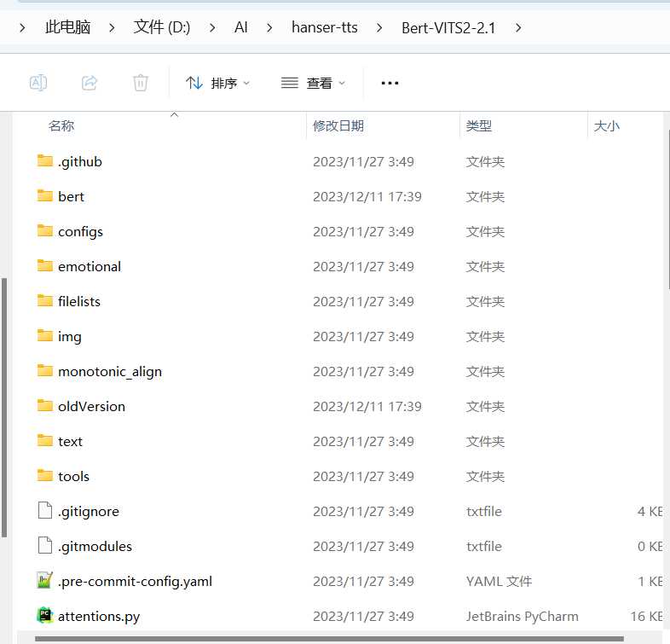
Task: Click the .pre-commit-config.yaml file icon
Action: point(45,581)
